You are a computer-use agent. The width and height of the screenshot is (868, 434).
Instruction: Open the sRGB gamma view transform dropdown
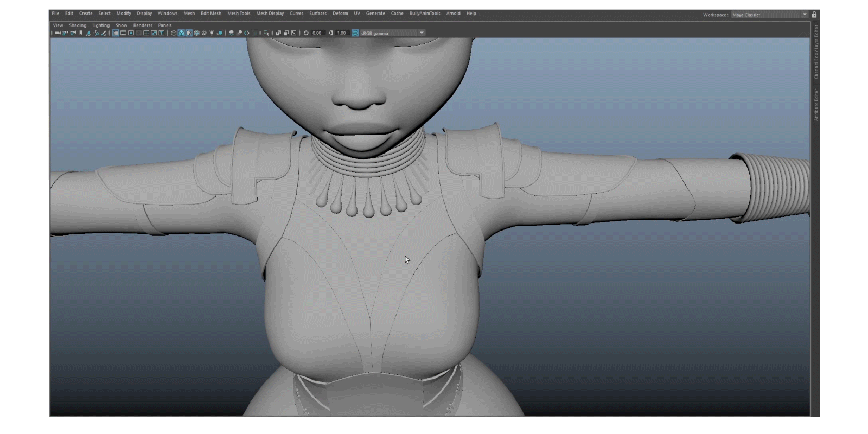392,33
